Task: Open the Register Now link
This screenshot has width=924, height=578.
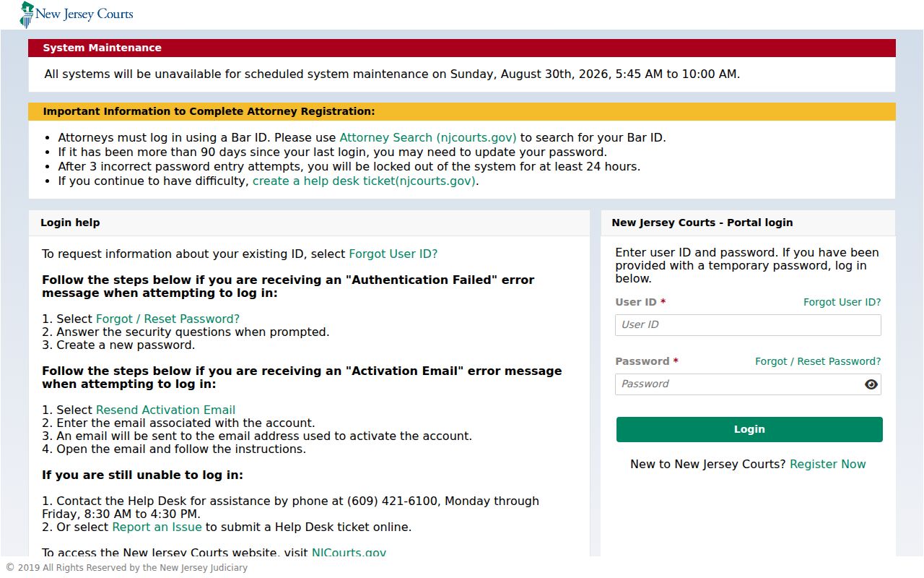Action: click(828, 464)
